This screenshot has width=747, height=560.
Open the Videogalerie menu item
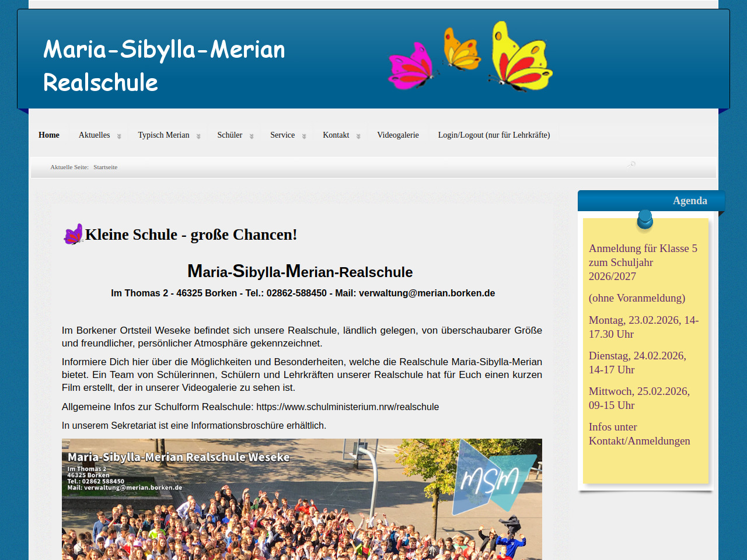pos(397,135)
